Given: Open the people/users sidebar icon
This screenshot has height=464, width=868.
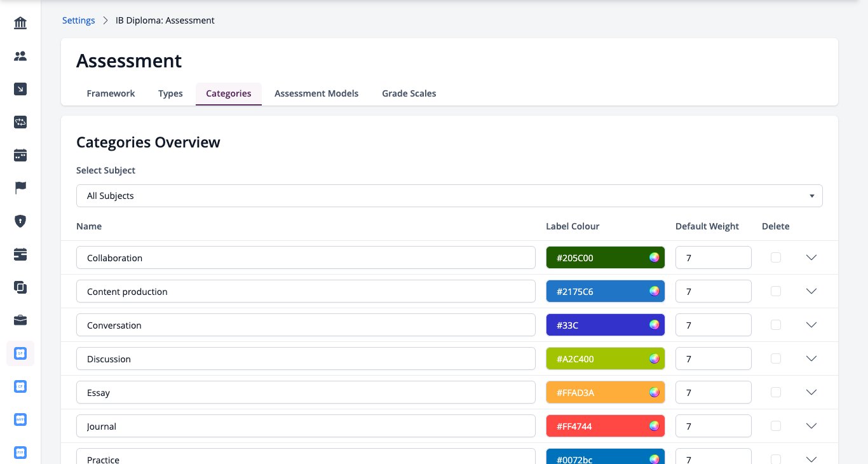Looking at the screenshot, I should coord(20,56).
